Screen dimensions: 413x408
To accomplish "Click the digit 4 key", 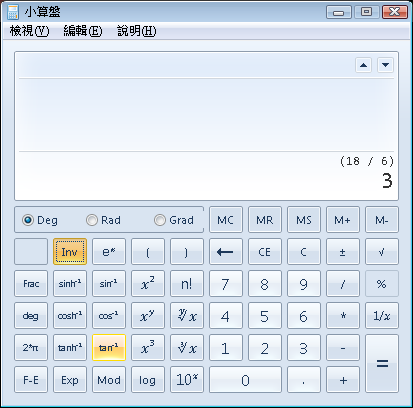I will click(226, 316).
